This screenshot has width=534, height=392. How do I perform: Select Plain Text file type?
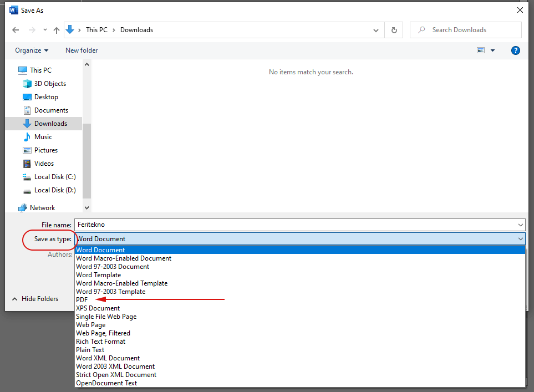coord(300,350)
